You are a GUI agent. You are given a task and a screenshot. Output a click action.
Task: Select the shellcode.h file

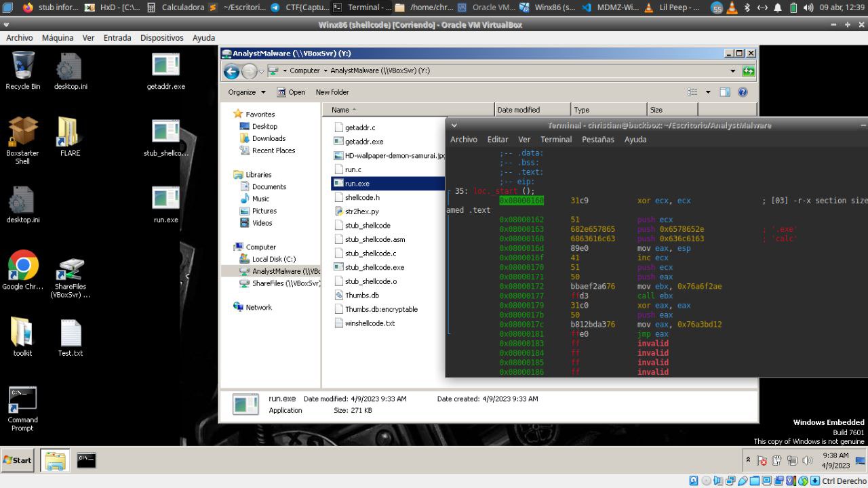(362, 198)
